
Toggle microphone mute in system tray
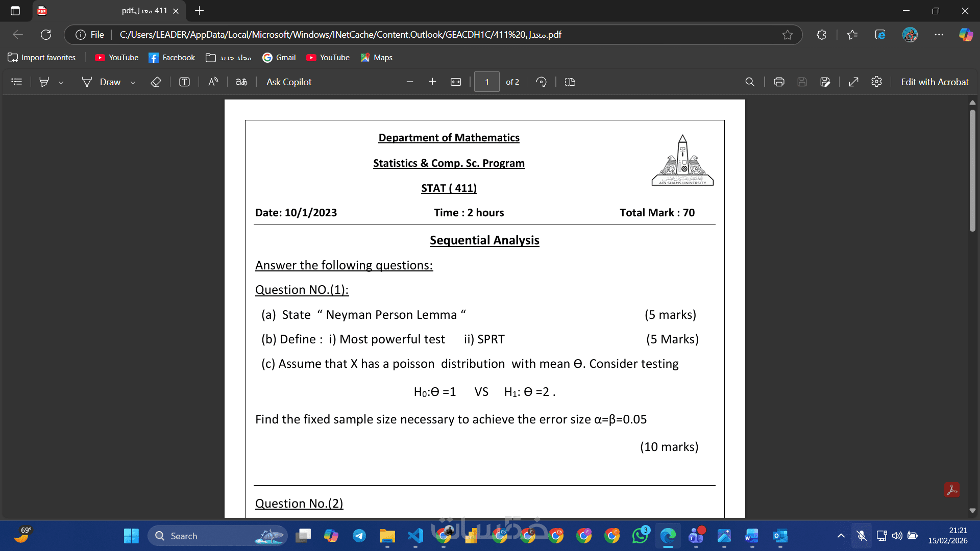[862, 536]
